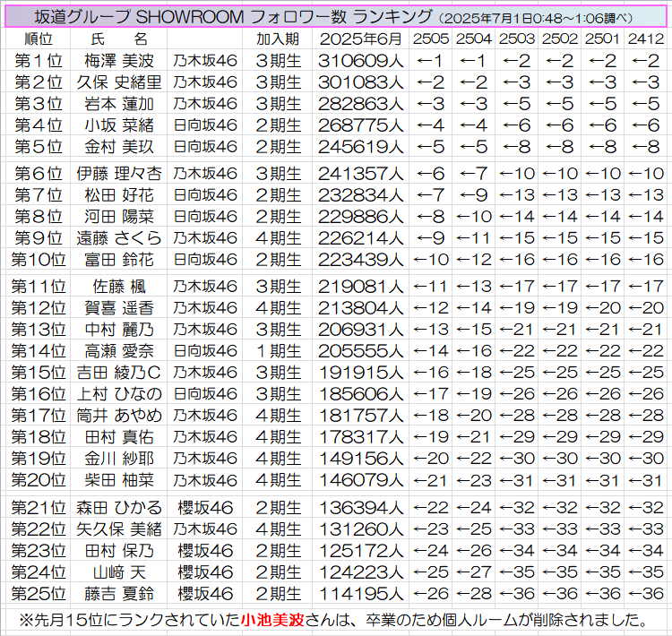This screenshot has width=672, height=636.
Task: Click rank cell 第20位
Action: click(39, 479)
